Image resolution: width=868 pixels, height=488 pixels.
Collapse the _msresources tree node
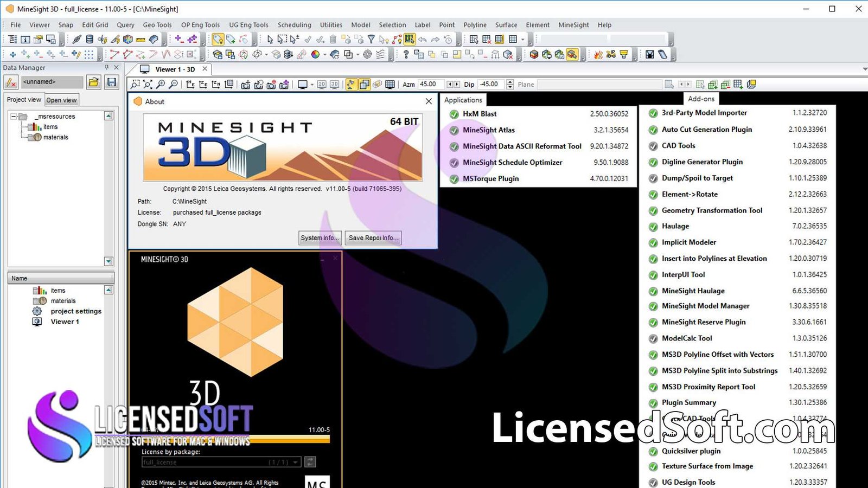14,117
